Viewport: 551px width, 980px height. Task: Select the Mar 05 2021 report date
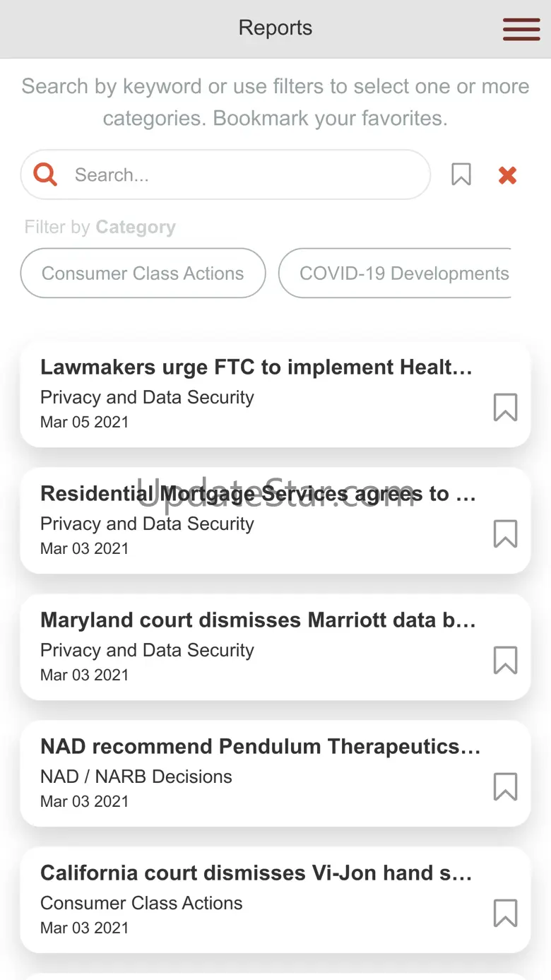click(x=85, y=423)
